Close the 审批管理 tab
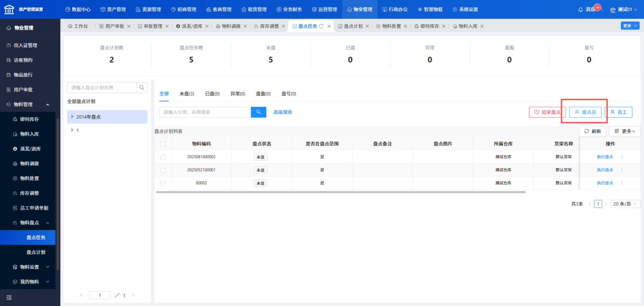 click(x=167, y=26)
